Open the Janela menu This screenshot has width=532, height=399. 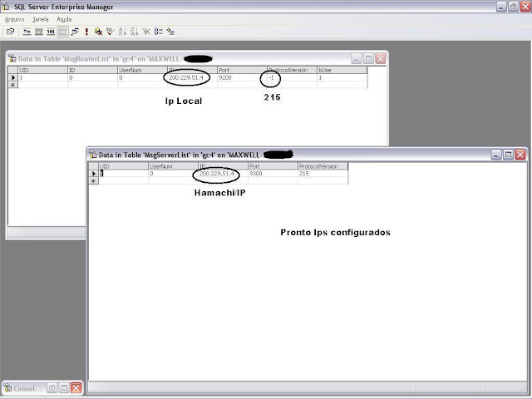coord(41,19)
